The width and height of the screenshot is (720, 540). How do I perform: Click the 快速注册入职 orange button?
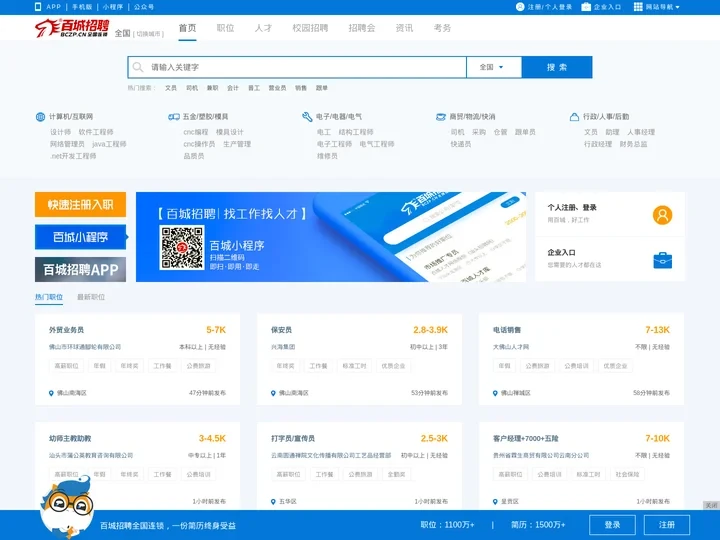point(80,204)
